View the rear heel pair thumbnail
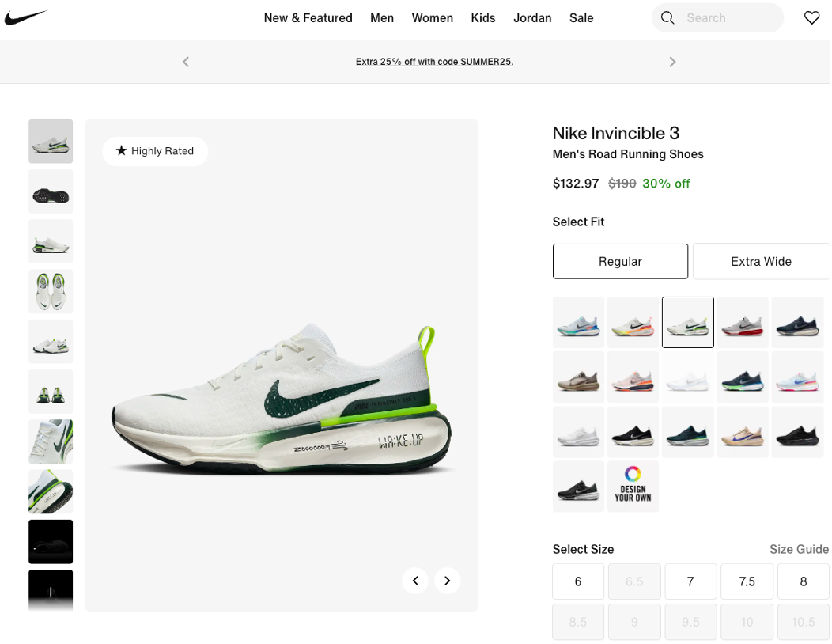The image size is (832, 644). click(x=51, y=392)
